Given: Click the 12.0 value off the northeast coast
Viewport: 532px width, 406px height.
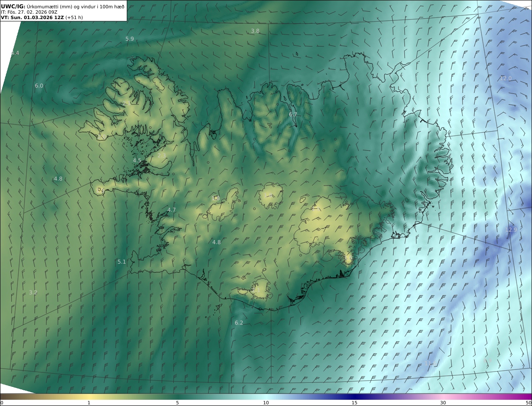Looking at the screenshot, I should (x=506, y=78).
